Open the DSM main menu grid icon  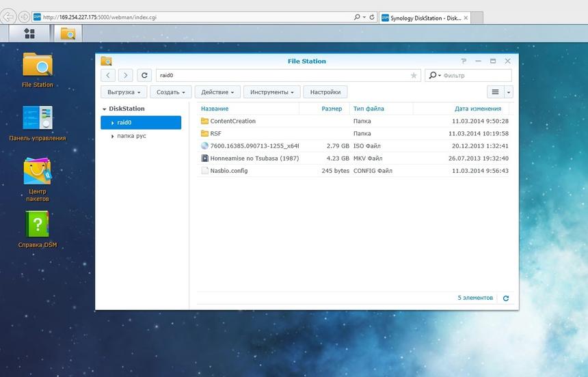point(29,33)
